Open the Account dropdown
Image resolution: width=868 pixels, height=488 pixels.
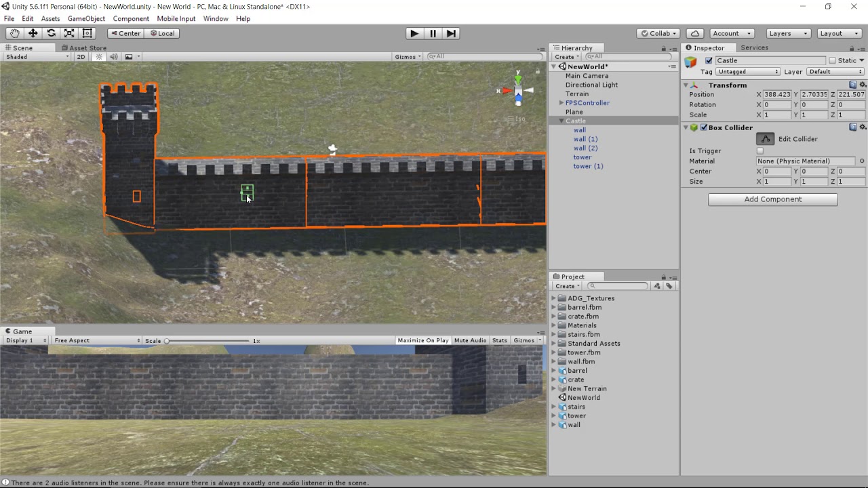pyautogui.click(x=732, y=33)
